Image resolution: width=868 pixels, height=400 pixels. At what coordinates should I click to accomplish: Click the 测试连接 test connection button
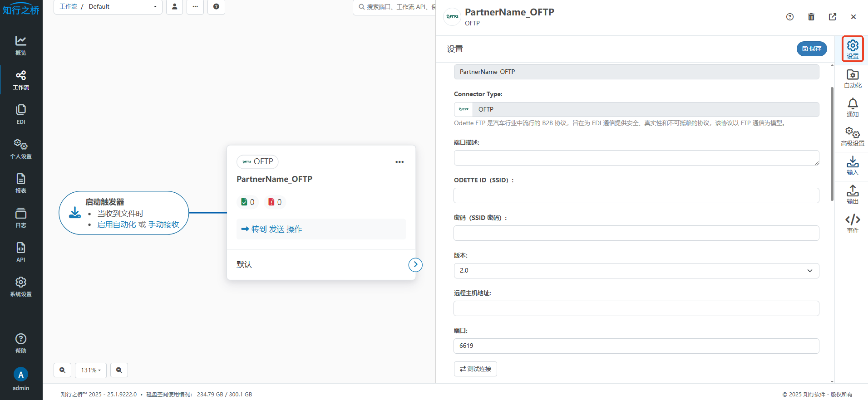click(x=475, y=369)
